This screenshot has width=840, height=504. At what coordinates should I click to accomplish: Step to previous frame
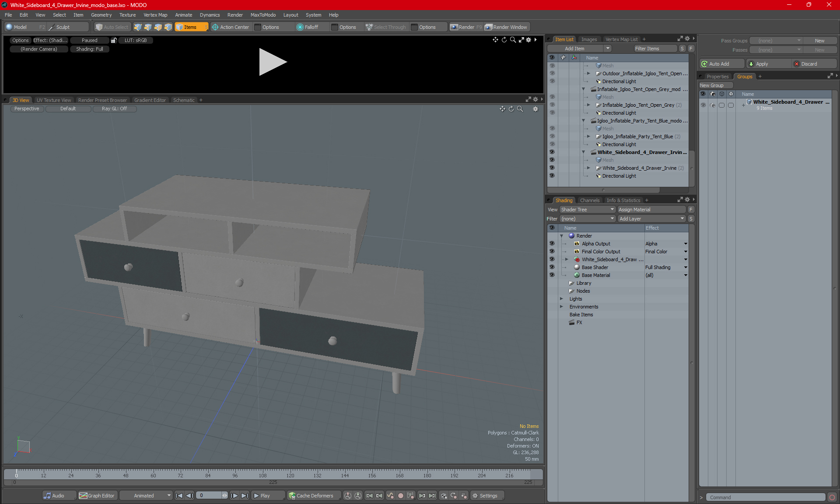pos(189,496)
